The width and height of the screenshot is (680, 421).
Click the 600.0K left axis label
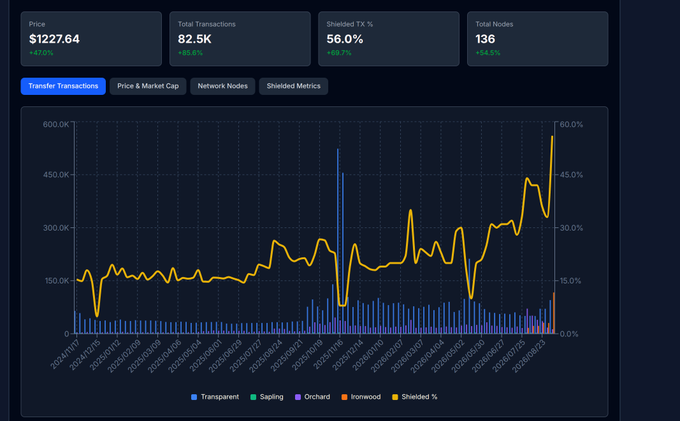[56, 124]
